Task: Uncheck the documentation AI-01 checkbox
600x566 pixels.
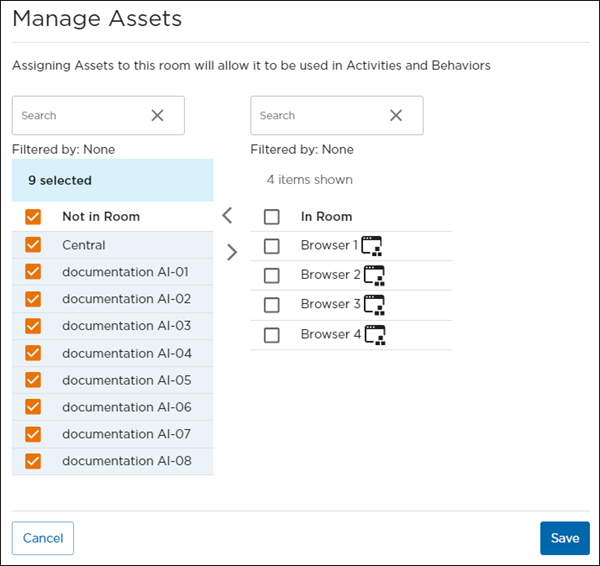Action: 33,272
